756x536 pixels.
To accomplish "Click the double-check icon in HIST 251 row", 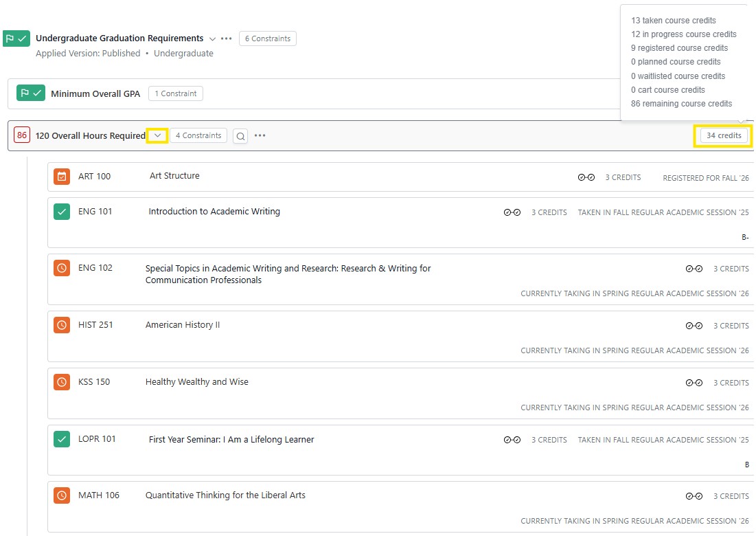I will (694, 326).
